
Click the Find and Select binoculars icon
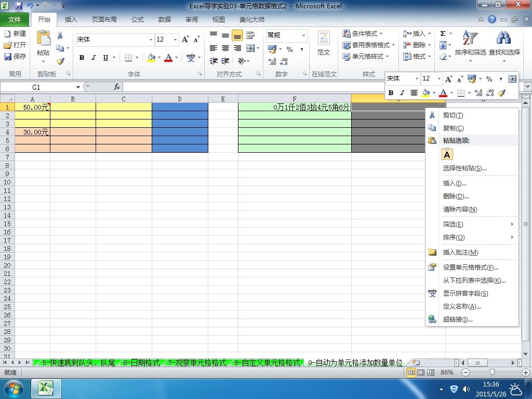point(504,38)
